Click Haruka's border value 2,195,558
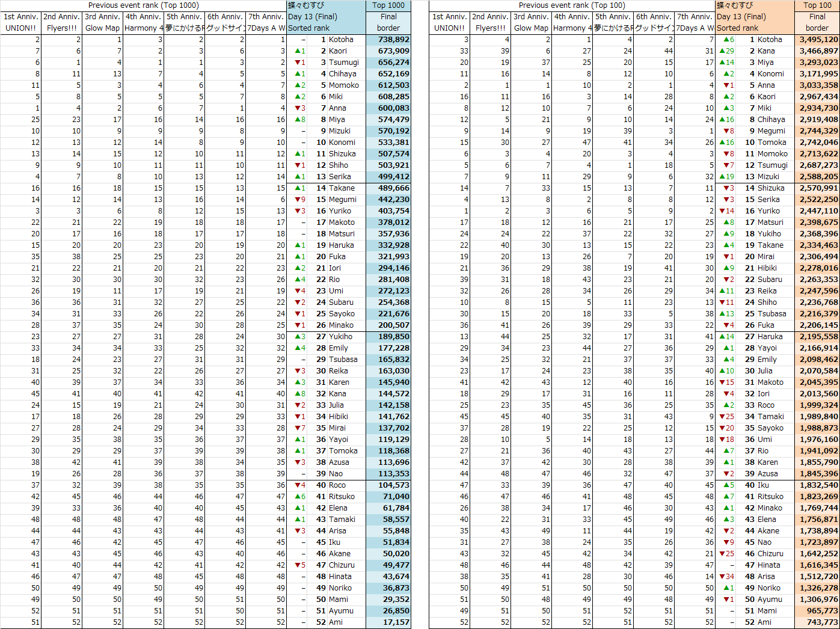The image size is (840, 629). pyautogui.click(x=817, y=337)
